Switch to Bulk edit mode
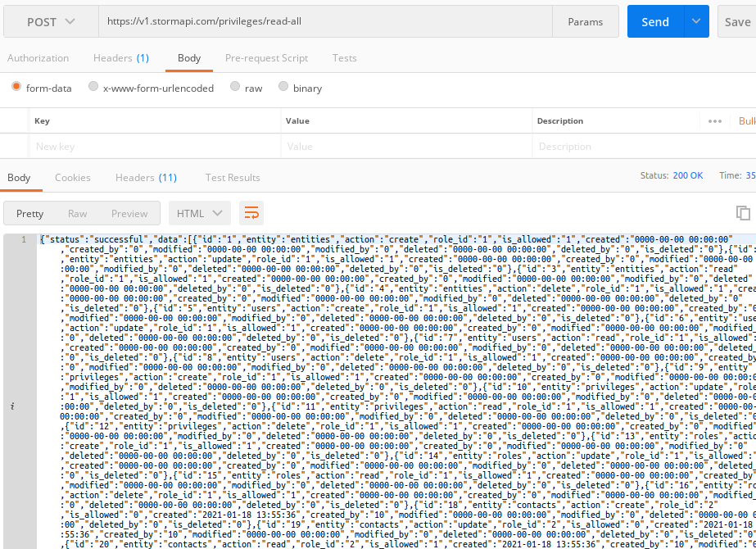This screenshot has width=756, height=549. pyautogui.click(x=747, y=121)
